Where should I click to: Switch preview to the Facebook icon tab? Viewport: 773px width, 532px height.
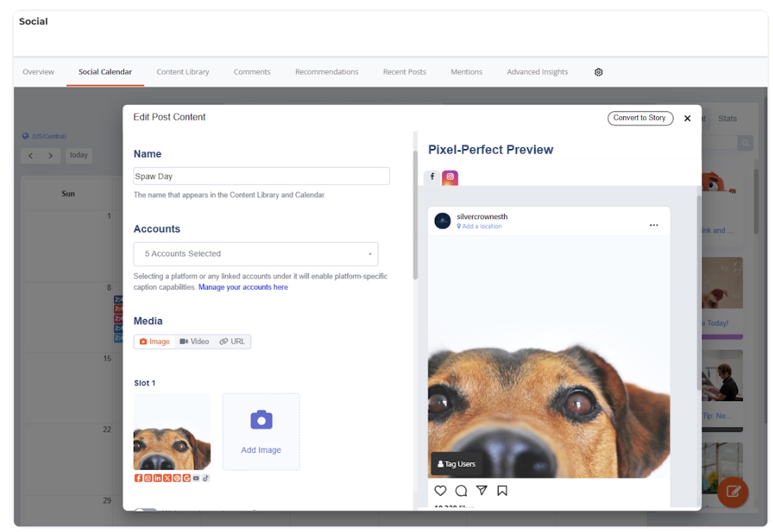(432, 176)
